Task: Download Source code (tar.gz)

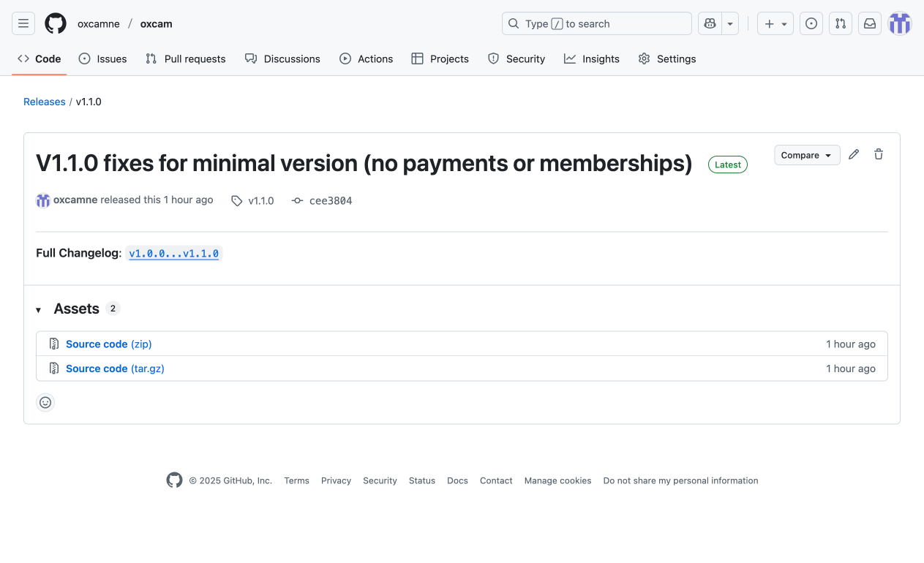Action: point(115,369)
